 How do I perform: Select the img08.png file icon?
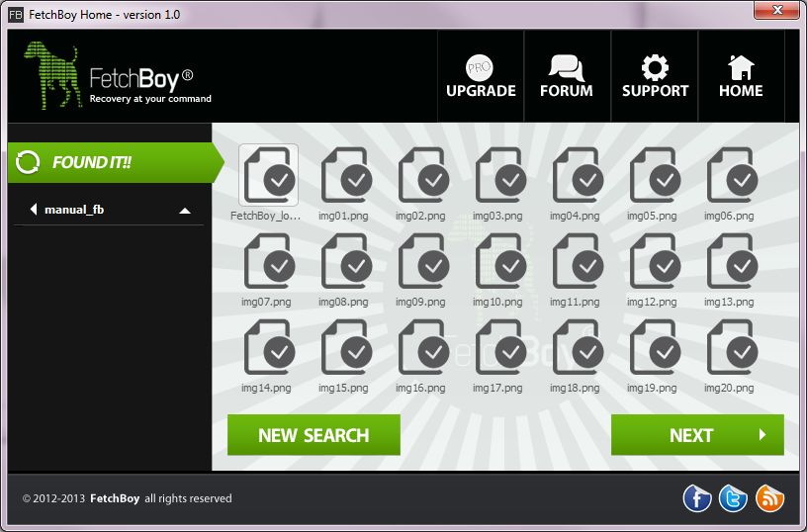(x=346, y=261)
